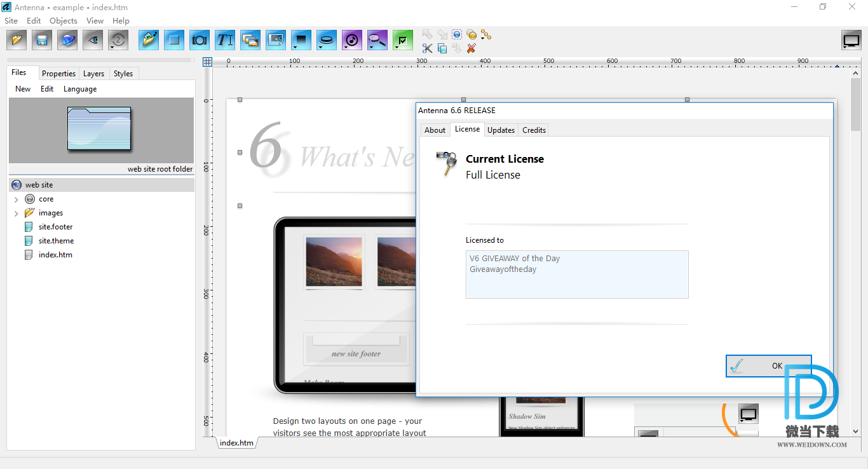Select the camera photo tool
This screenshot has height=469, width=868.
coord(200,40)
